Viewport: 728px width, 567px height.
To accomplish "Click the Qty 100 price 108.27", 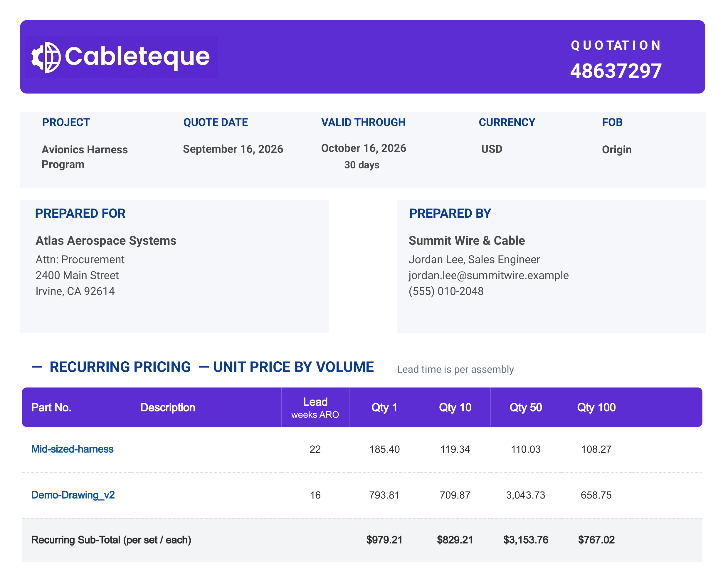I will coord(596,449).
